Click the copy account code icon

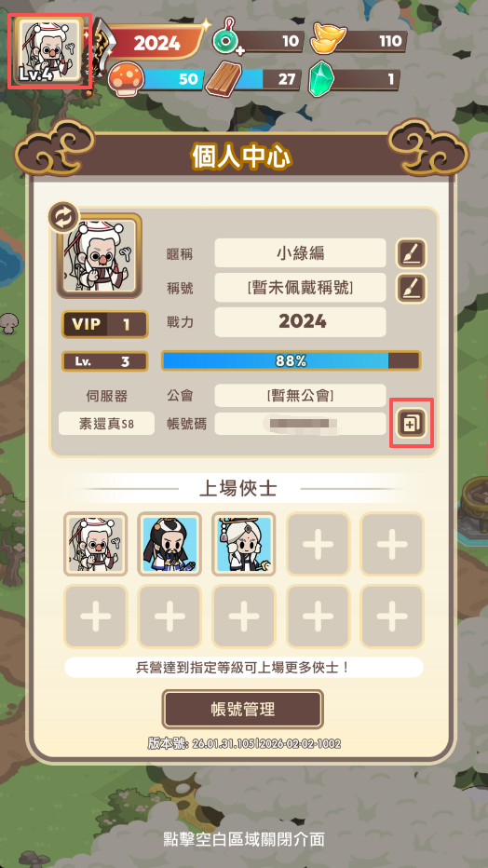pos(412,424)
